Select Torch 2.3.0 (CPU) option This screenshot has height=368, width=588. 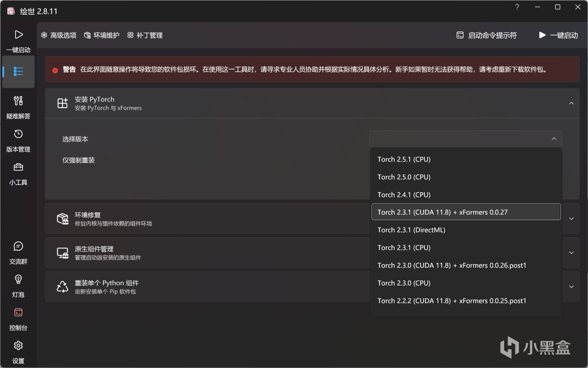[x=466, y=283]
